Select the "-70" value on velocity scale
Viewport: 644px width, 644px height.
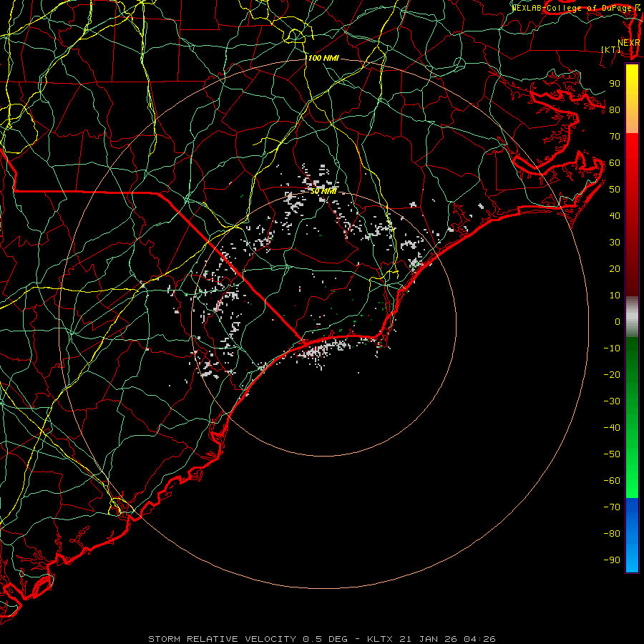coord(612,507)
